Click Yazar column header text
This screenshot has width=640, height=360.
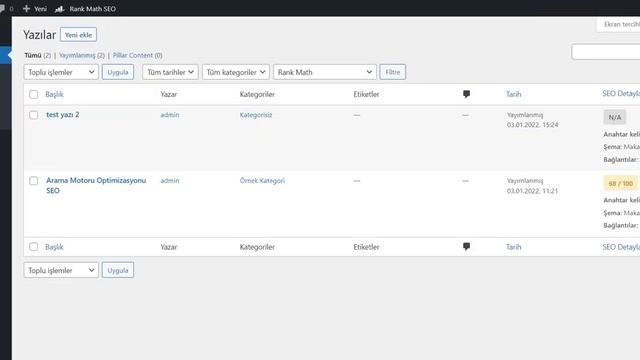[169, 94]
